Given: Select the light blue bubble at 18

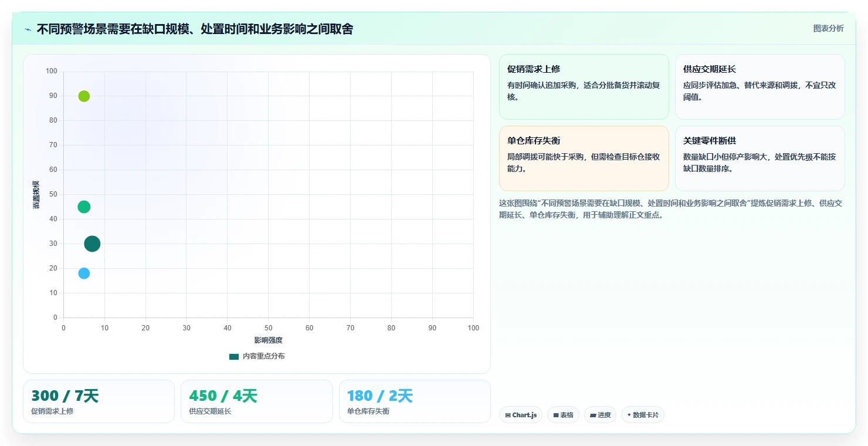Looking at the screenshot, I should pos(84,273).
